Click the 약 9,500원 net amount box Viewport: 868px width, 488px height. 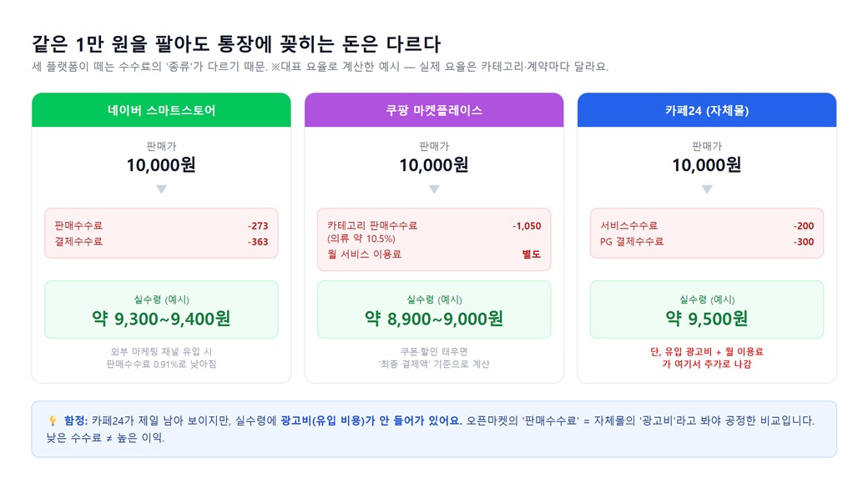click(x=707, y=309)
